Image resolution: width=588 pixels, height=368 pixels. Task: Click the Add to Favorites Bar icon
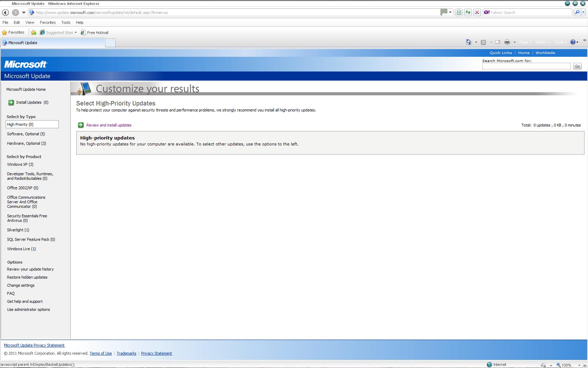pos(34,33)
